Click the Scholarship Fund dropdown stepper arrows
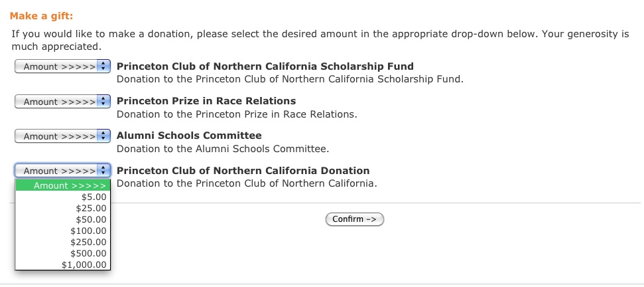The height and width of the screenshot is (287, 644). pos(103,66)
